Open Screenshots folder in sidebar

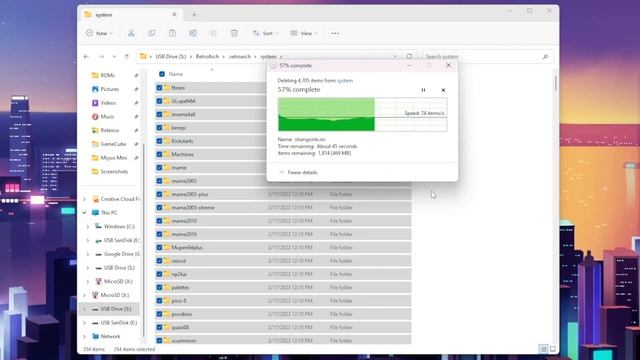point(114,171)
